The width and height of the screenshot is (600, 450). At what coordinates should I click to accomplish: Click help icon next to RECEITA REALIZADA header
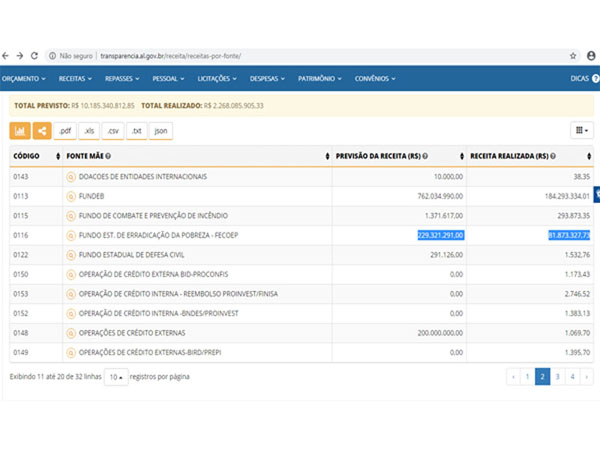point(553,156)
